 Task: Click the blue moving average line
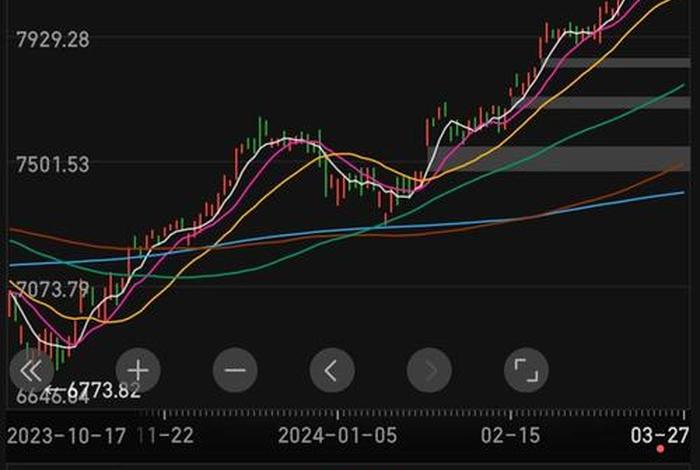400,226
